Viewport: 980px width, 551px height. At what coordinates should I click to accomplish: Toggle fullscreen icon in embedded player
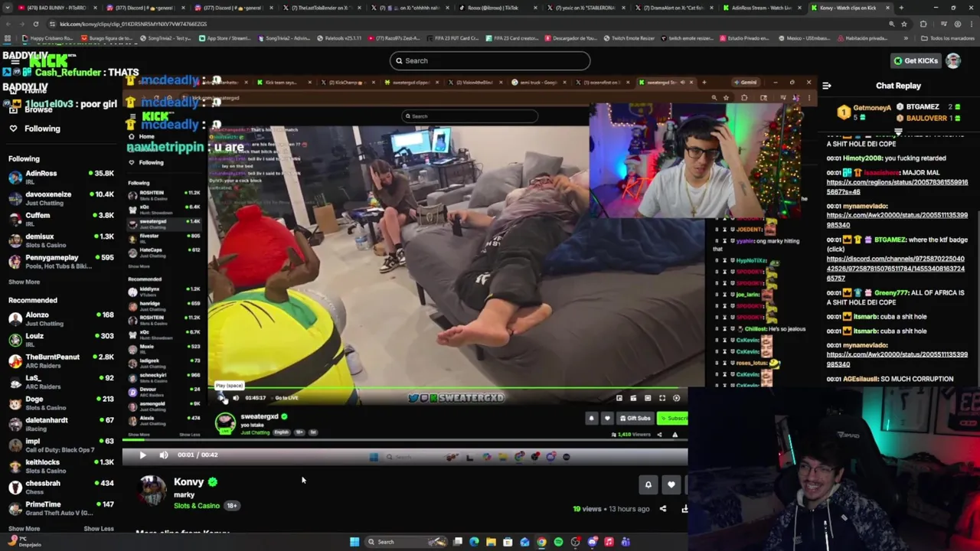(x=662, y=398)
